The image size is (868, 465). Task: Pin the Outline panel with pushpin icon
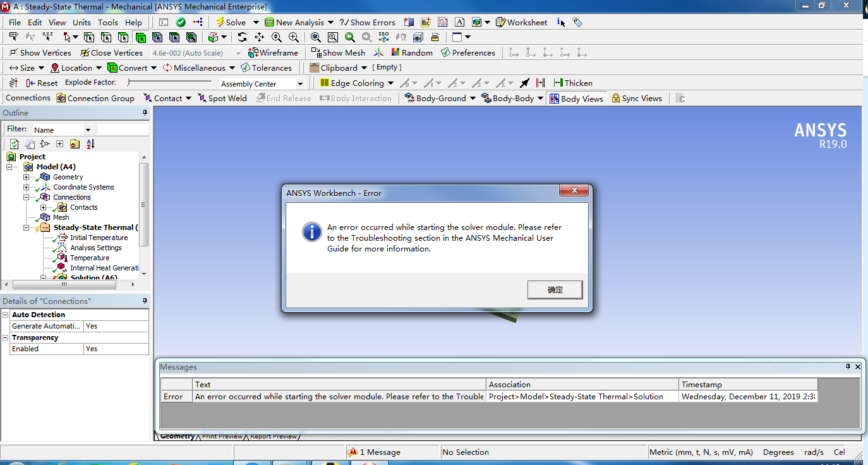(145, 113)
